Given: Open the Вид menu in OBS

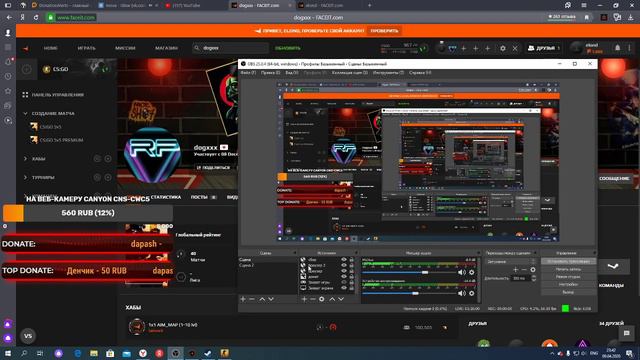Looking at the screenshot, I should click(292, 73).
